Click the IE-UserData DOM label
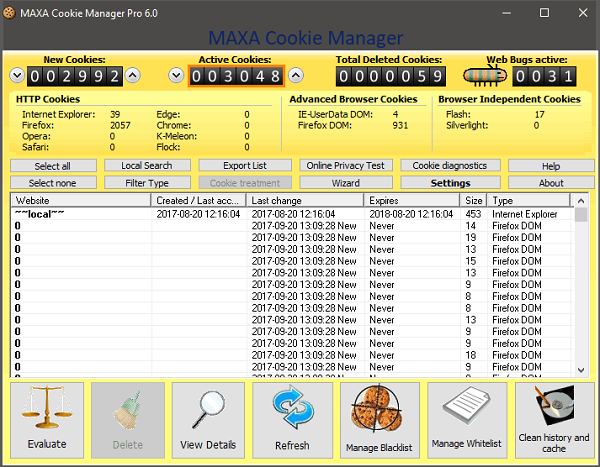The image size is (600, 467). pyautogui.click(x=335, y=114)
